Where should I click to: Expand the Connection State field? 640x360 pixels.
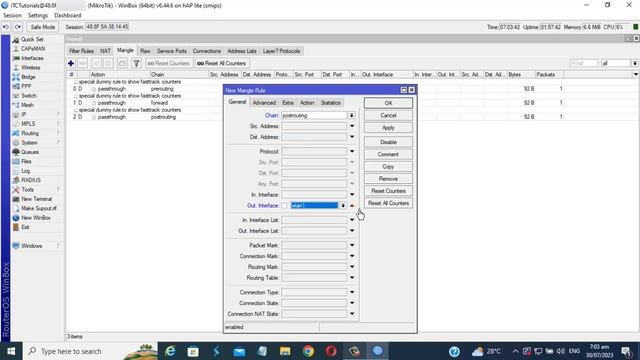352,303
